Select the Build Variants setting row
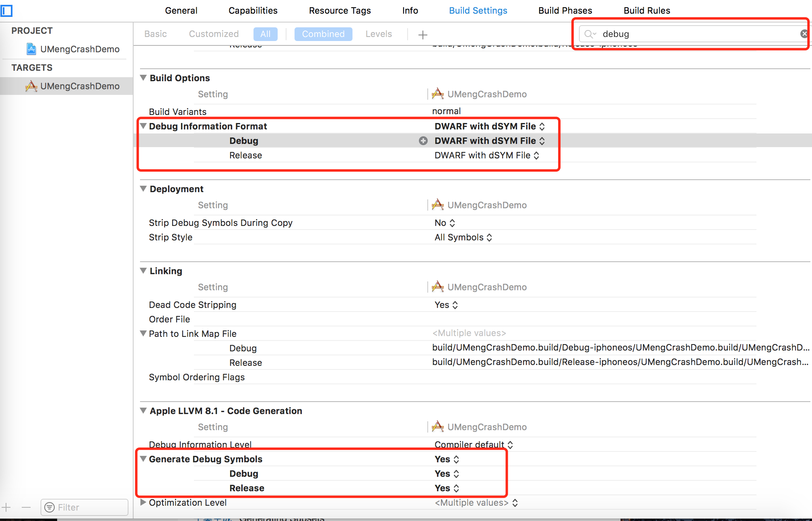The height and width of the screenshot is (521, 812). [x=177, y=112]
